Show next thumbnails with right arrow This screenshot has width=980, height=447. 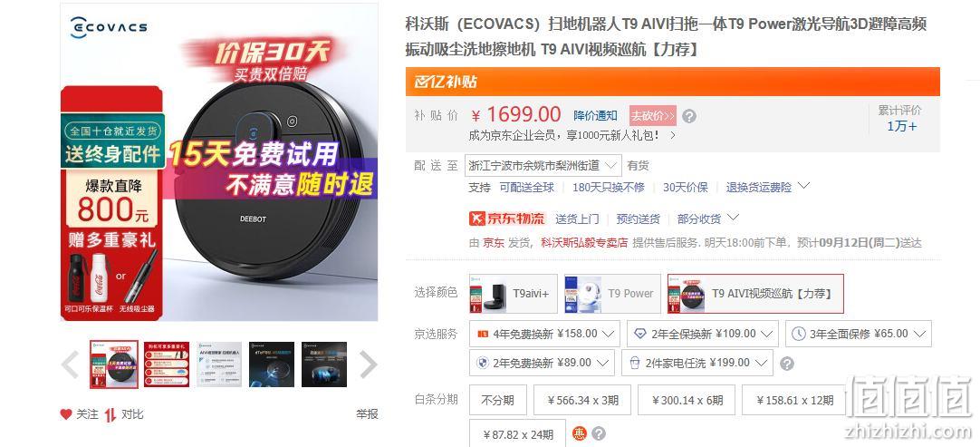click(x=368, y=364)
